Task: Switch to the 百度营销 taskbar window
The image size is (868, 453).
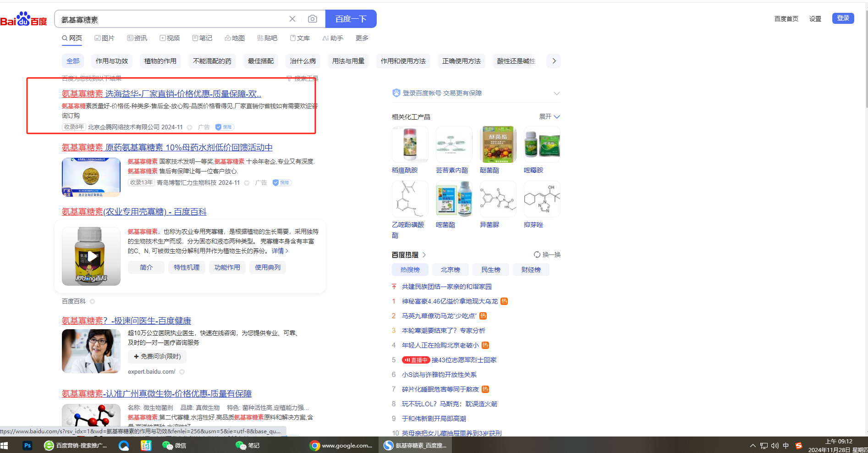Action: point(75,445)
